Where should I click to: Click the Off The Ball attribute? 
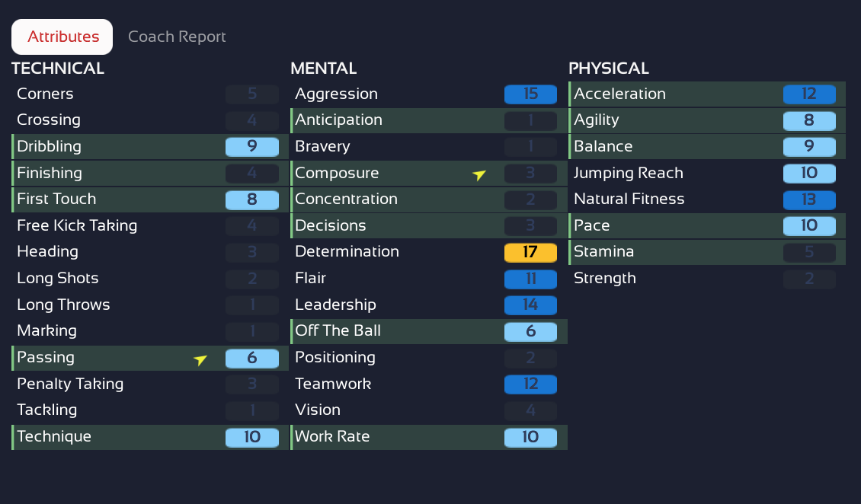[338, 331]
